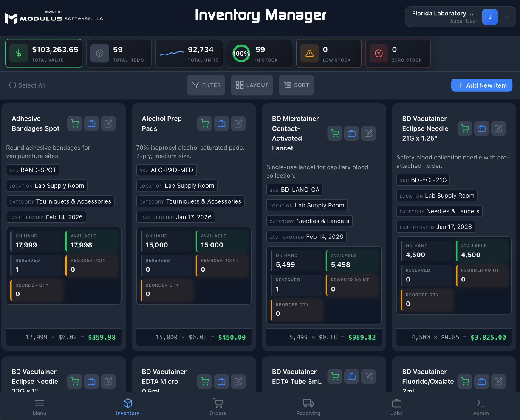Click the SKU BD-ECL-21G tag

click(x=423, y=180)
